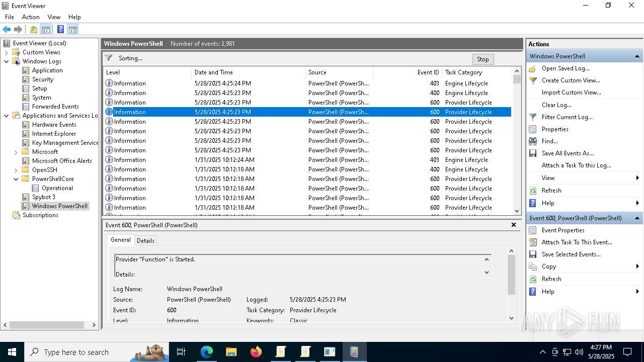Open the View menu in the menu bar
The height and width of the screenshot is (362, 644).
point(54,17)
